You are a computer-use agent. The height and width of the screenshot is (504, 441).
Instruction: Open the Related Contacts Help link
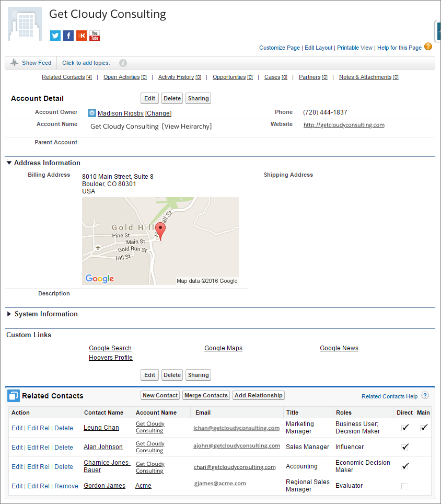[390, 397]
